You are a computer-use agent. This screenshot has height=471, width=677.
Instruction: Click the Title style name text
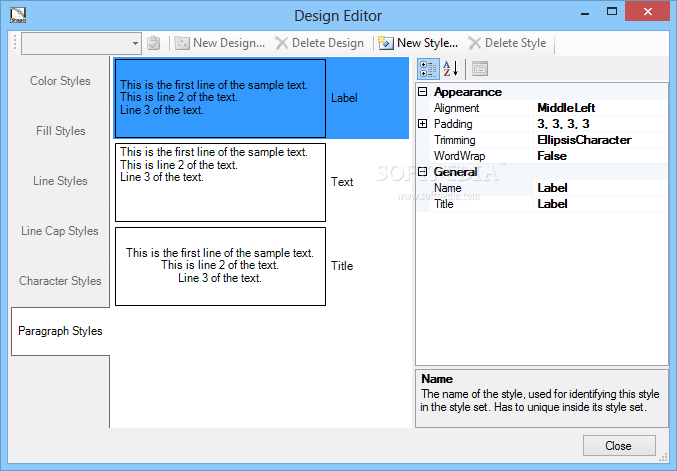pyautogui.click(x=342, y=266)
